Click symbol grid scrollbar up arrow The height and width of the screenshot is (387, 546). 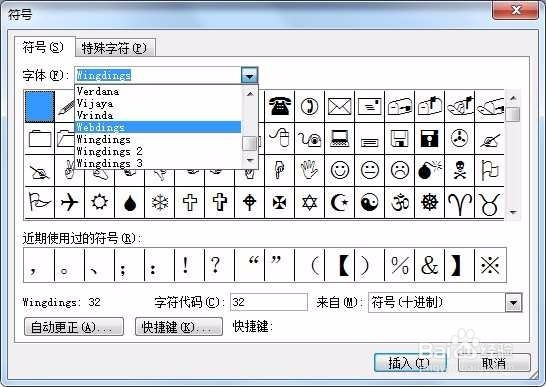coord(513,98)
